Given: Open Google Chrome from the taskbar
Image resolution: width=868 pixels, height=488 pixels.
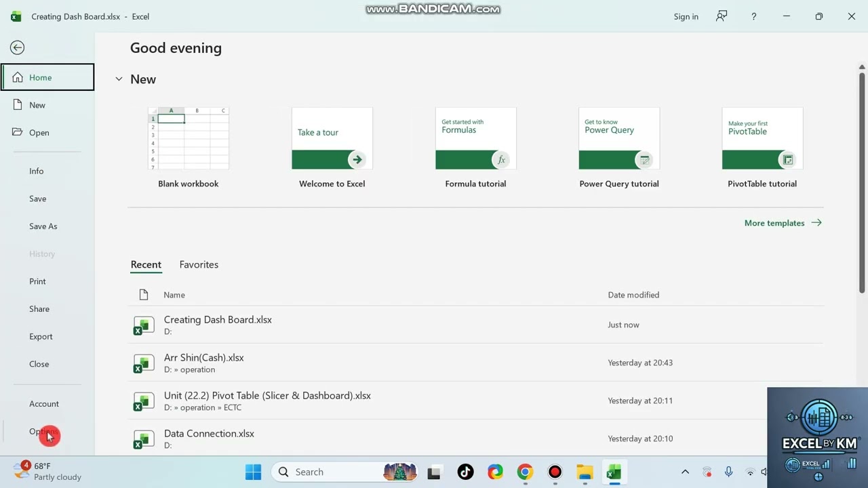Looking at the screenshot, I should coord(525,472).
